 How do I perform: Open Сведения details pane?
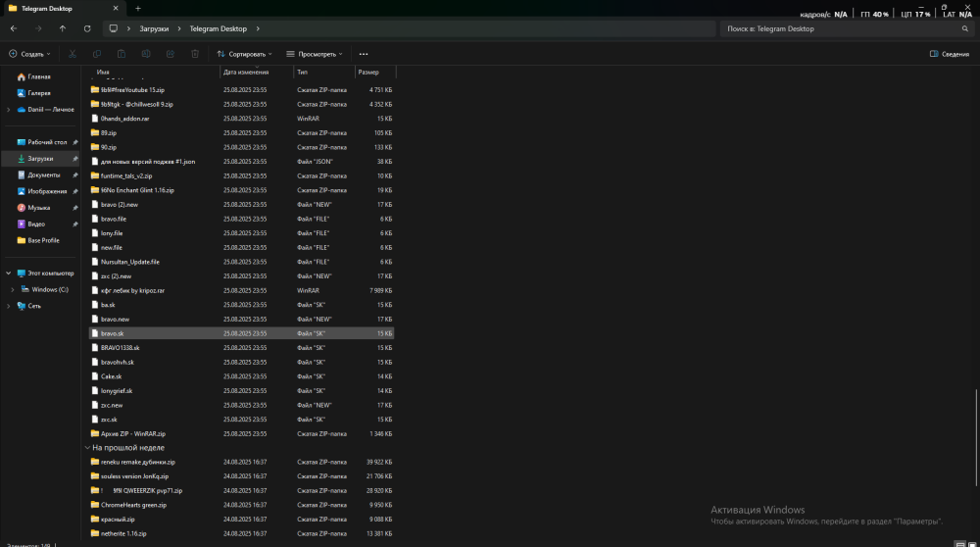pos(950,54)
